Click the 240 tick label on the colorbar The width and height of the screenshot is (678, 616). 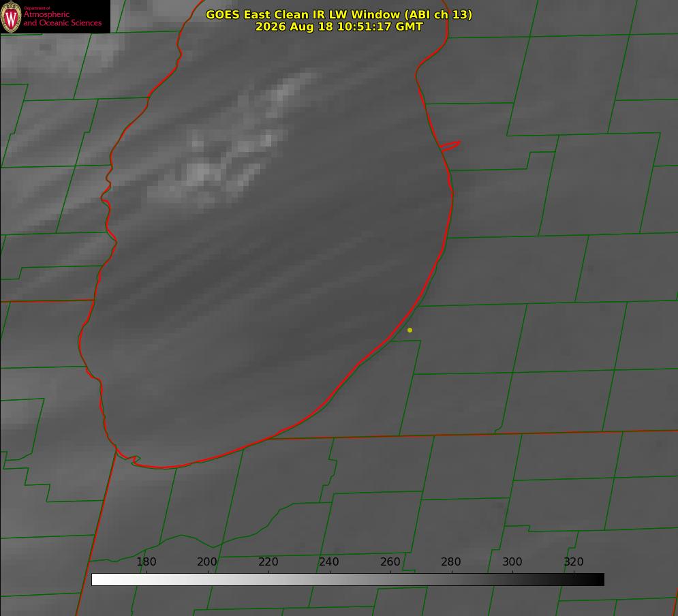click(329, 561)
